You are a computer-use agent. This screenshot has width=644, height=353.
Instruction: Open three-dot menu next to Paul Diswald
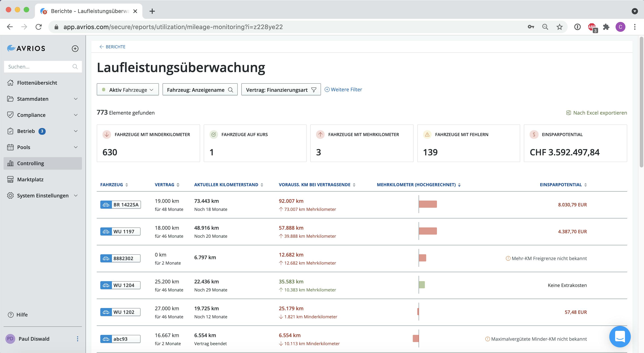[x=77, y=339]
